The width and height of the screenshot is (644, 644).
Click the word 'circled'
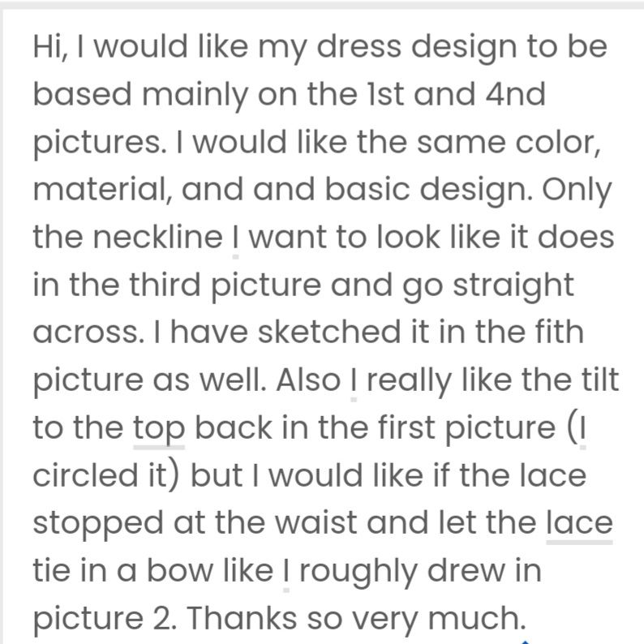click(85, 475)
